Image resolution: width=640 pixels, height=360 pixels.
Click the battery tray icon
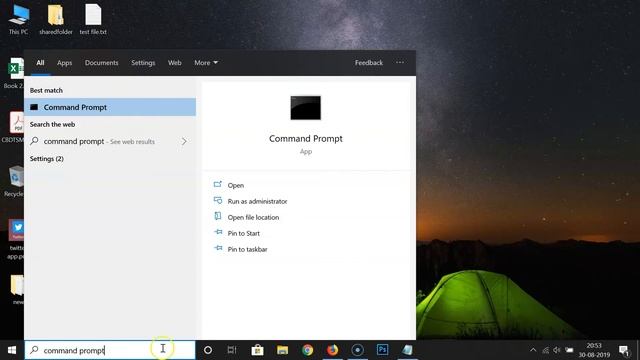coord(569,350)
